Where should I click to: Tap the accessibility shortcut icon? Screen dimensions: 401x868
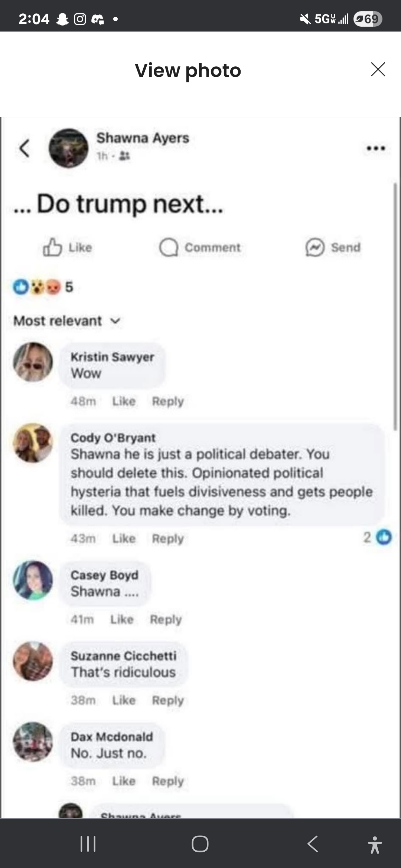375,845
